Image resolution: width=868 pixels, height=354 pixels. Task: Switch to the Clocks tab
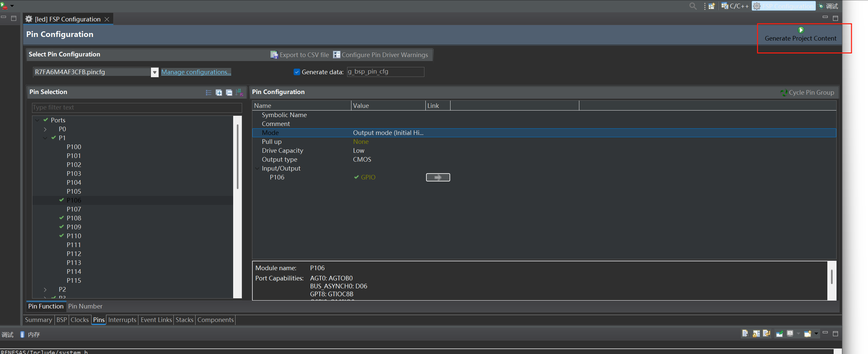tap(80, 320)
